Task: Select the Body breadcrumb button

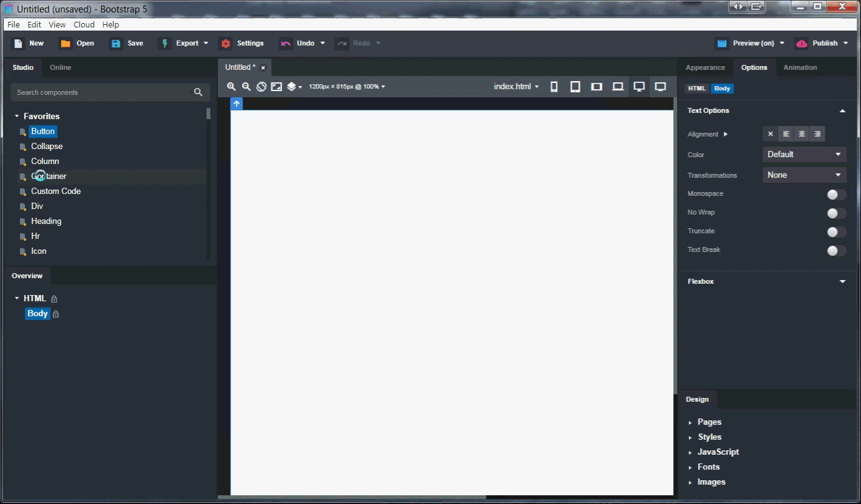Action: point(722,89)
